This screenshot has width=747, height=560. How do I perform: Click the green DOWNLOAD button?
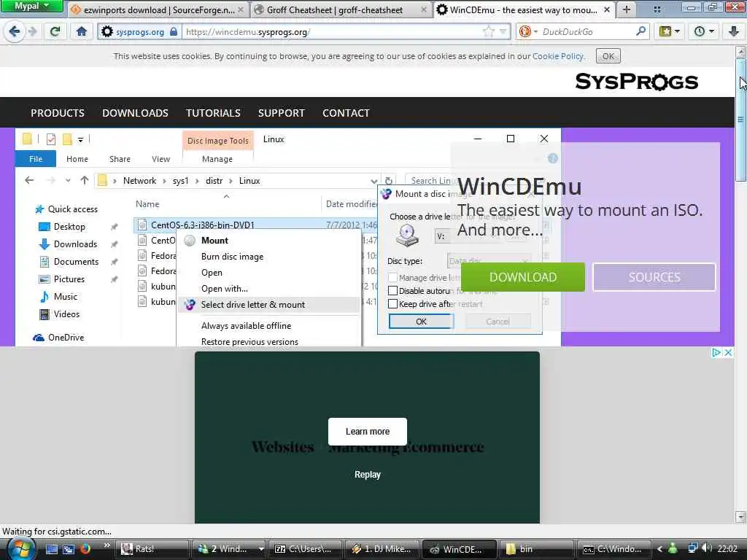(x=523, y=277)
